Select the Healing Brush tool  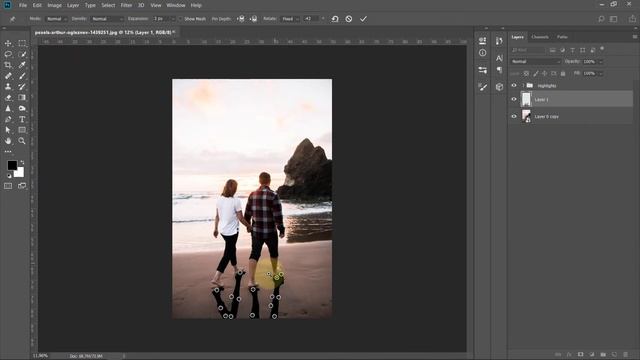pos(8,76)
